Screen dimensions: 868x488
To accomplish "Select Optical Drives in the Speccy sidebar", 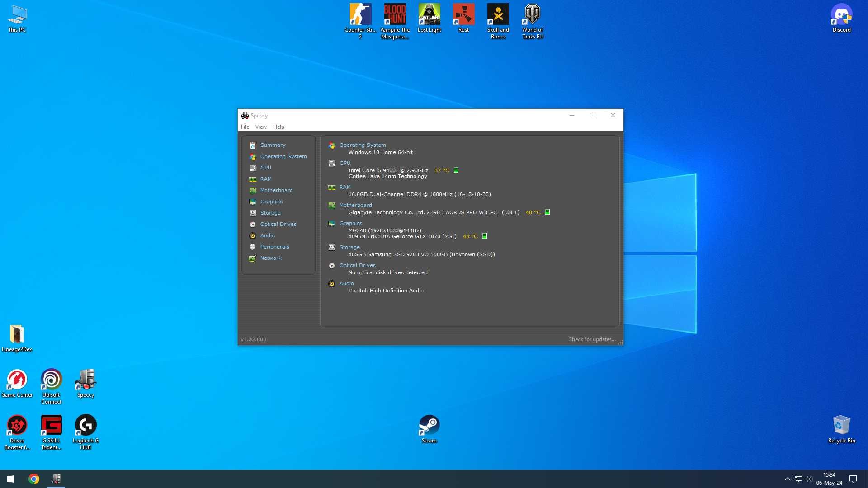I will (x=278, y=224).
